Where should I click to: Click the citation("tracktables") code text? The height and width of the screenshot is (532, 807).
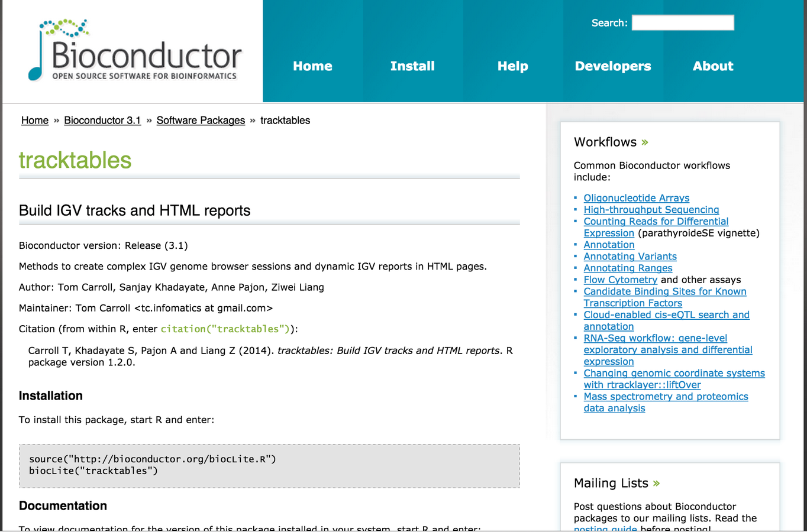[225, 329]
